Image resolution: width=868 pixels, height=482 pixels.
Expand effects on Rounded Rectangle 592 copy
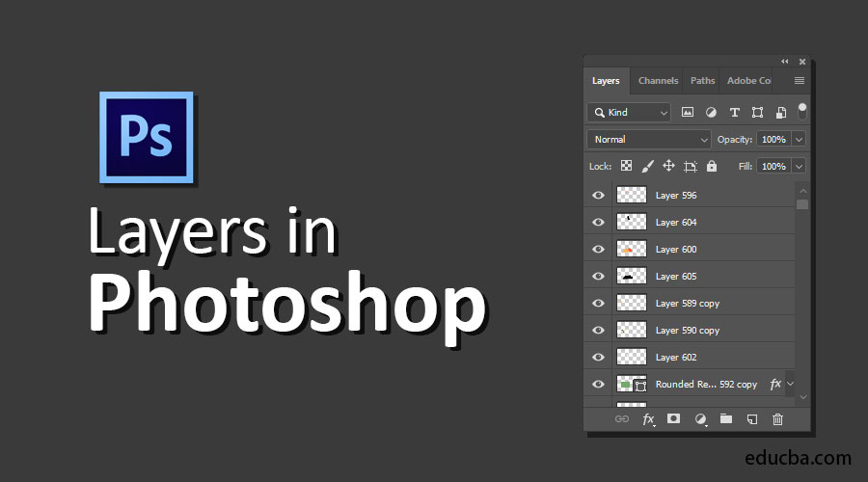(x=791, y=384)
